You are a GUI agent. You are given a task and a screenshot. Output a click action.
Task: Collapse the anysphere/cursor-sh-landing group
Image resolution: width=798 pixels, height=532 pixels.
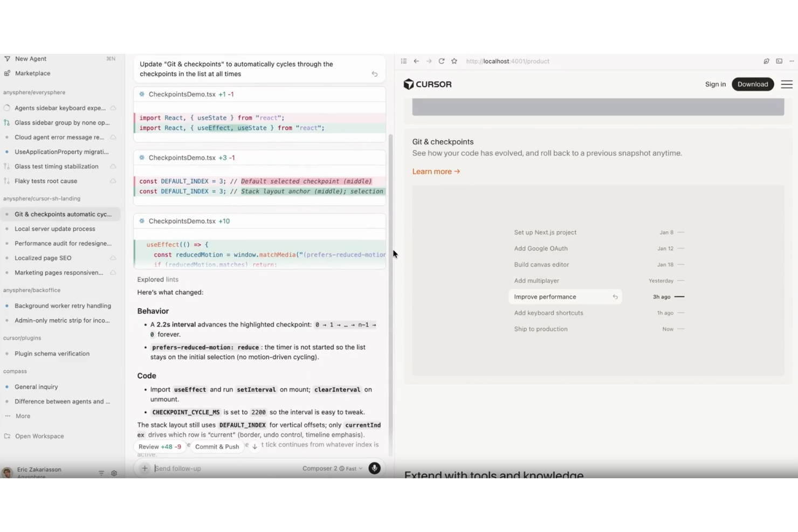[x=42, y=198]
